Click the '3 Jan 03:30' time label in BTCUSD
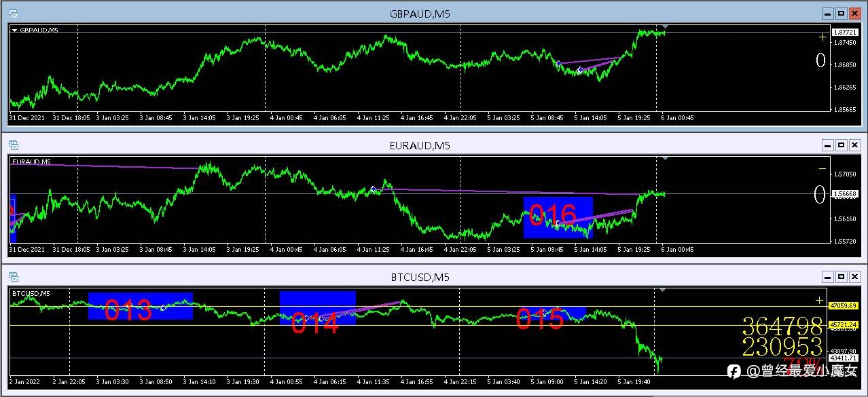868x397 pixels. 112,381
